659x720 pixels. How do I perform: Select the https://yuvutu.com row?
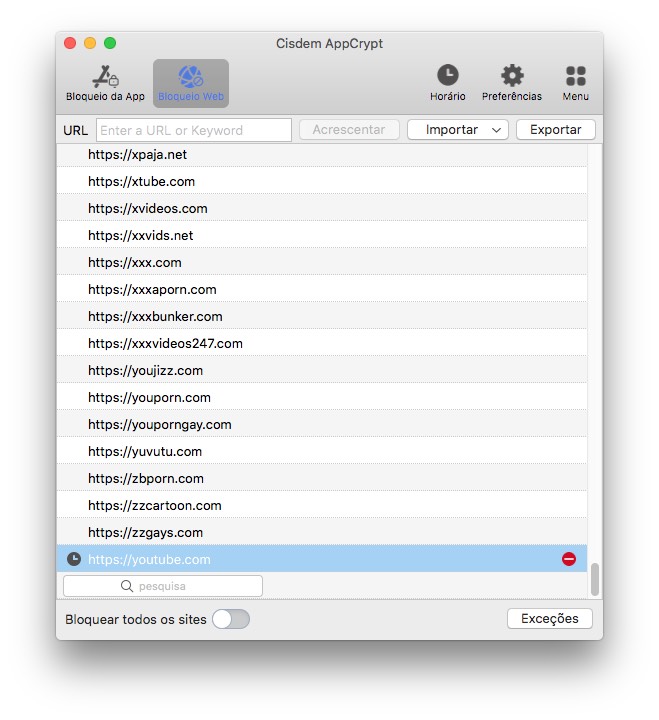tap(321, 451)
